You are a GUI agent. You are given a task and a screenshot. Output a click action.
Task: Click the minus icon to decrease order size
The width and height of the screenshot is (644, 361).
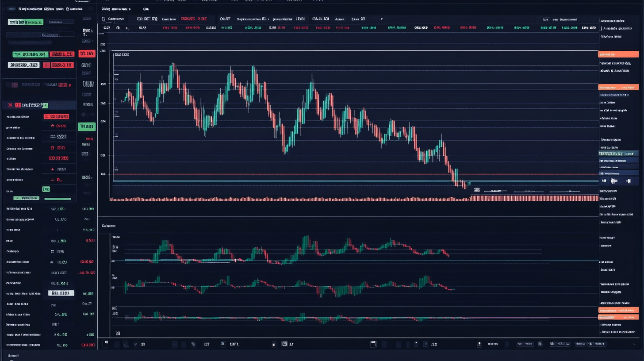click(x=53, y=180)
